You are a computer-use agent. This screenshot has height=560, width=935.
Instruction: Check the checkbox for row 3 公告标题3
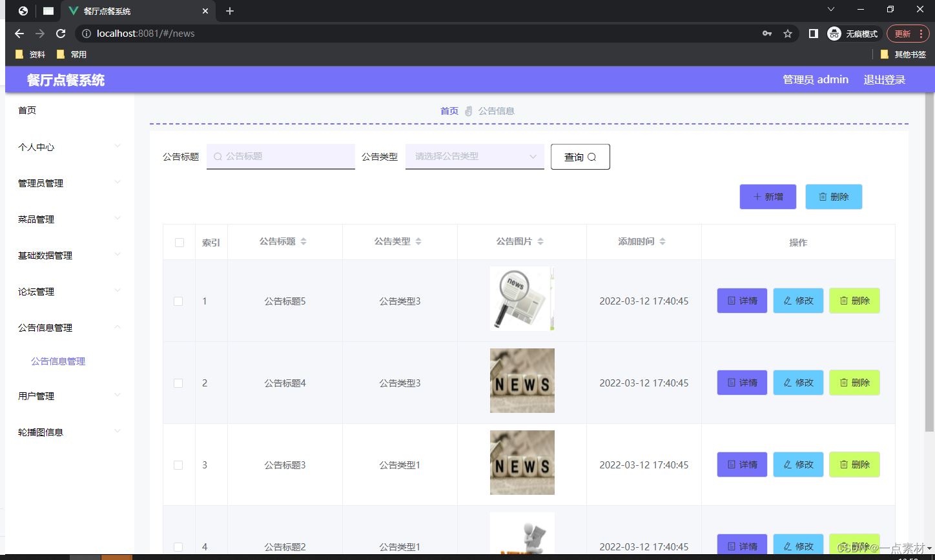tap(179, 464)
